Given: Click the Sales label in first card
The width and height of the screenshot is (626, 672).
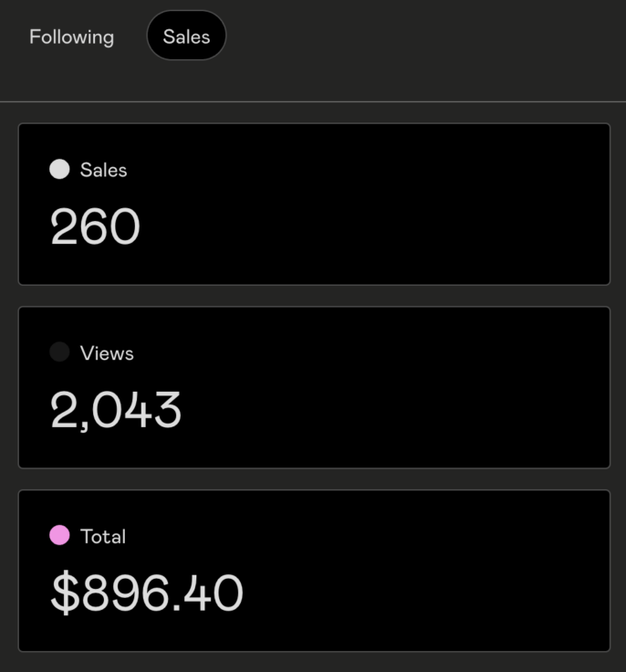Looking at the screenshot, I should [x=103, y=170].
